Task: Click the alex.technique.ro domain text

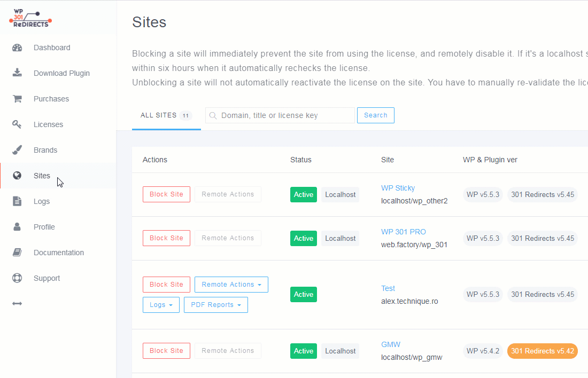Action: coord(409,301)
